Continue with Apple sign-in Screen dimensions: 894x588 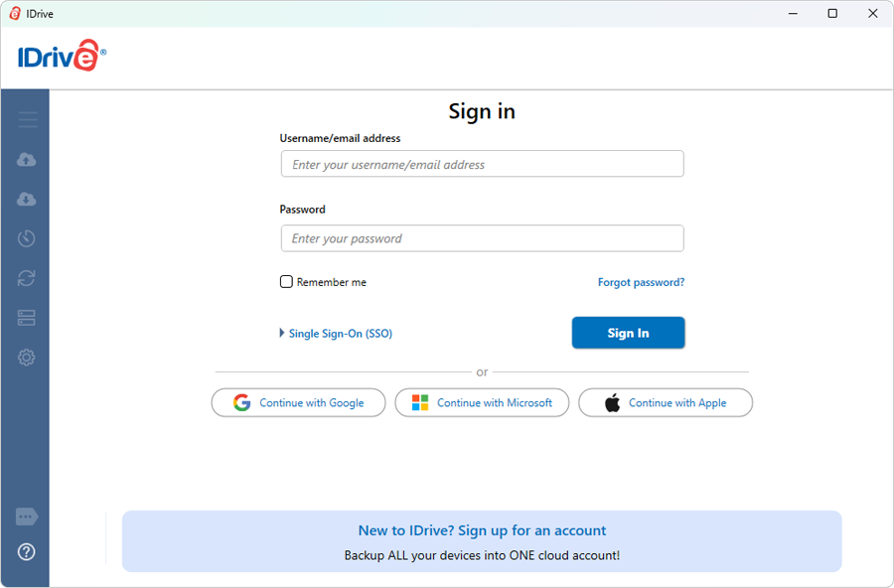click(666, 402)
